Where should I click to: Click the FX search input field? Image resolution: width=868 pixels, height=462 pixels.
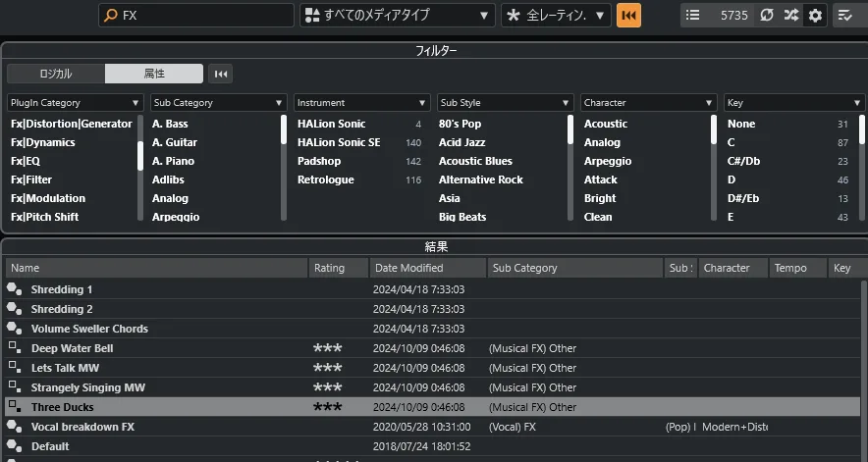pos(204,16)
